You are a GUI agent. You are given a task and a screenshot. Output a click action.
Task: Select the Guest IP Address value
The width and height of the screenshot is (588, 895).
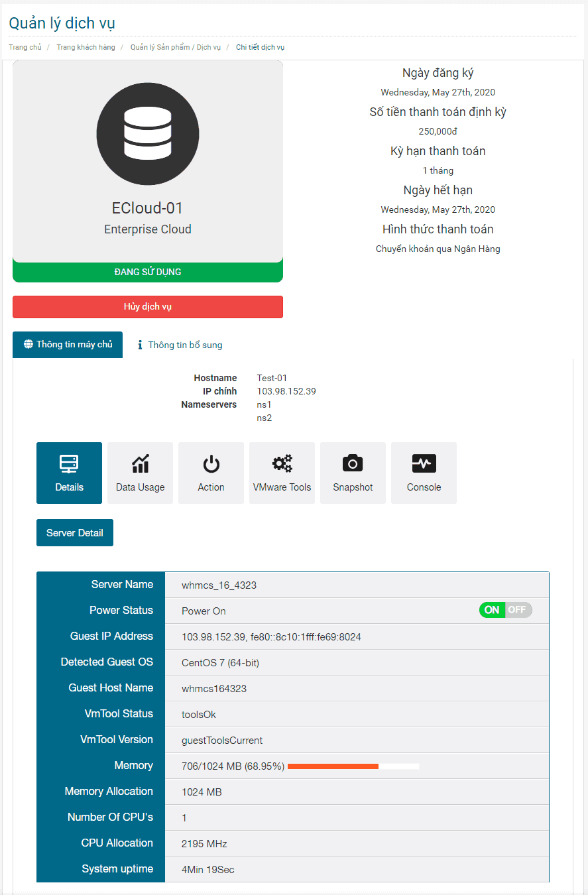tap(271, 637)
